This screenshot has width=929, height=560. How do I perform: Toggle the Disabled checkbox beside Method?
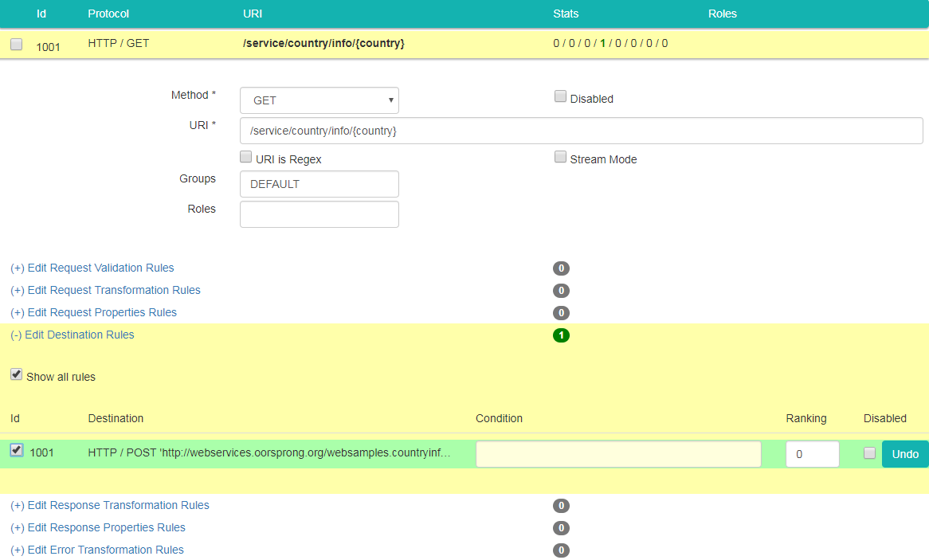(x=560, y=97)
